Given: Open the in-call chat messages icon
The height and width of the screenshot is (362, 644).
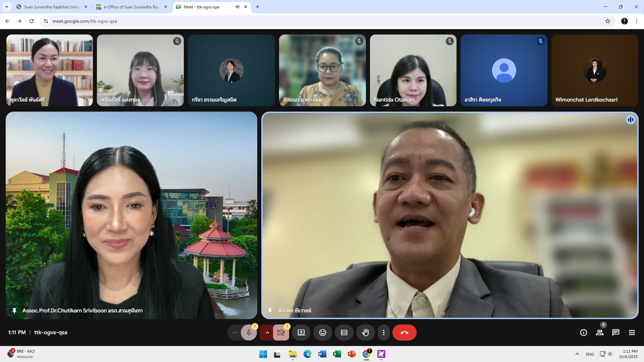Looking at the screenshot, I should [615, 333].
